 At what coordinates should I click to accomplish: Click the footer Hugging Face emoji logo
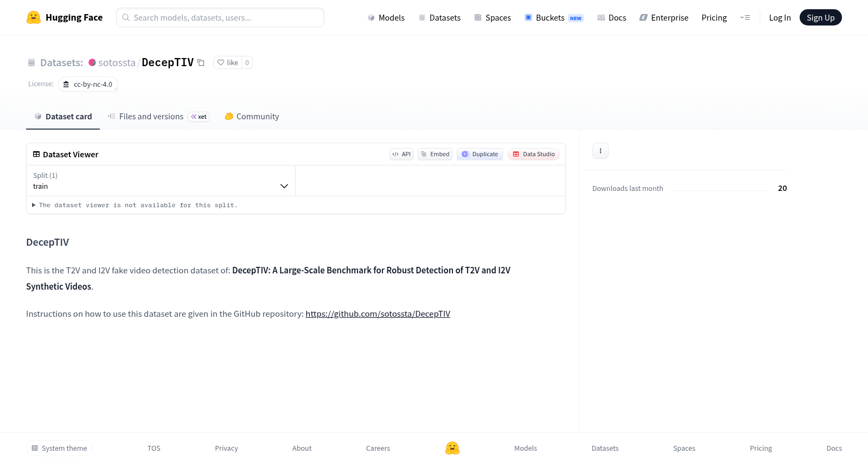tap(452, 448)
